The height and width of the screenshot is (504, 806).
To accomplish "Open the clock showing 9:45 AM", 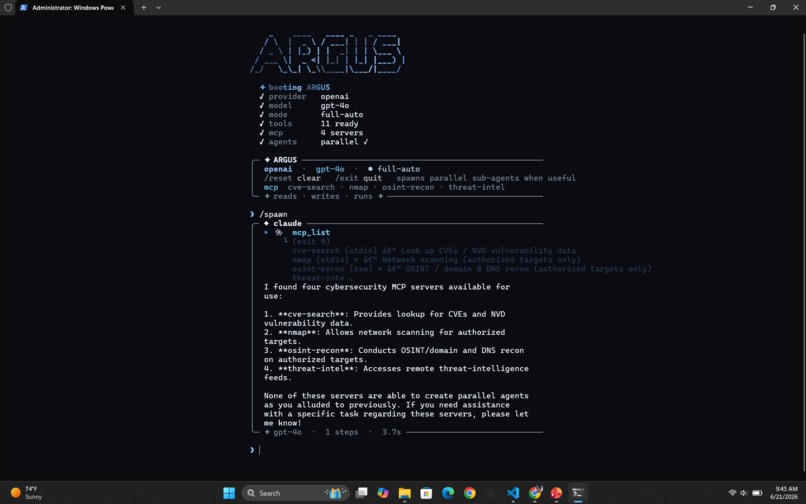I will (785, 493).
